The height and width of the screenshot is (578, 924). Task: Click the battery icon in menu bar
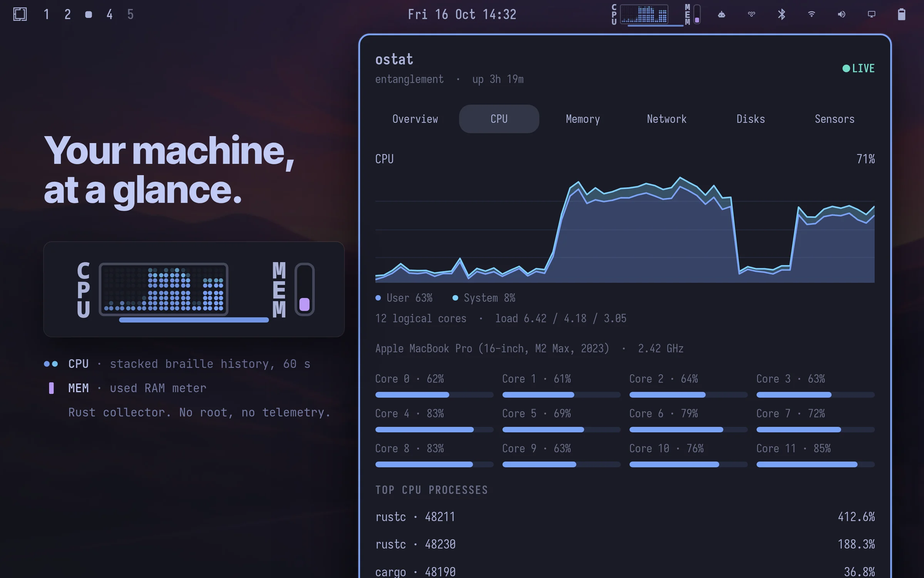coord(902,14)
